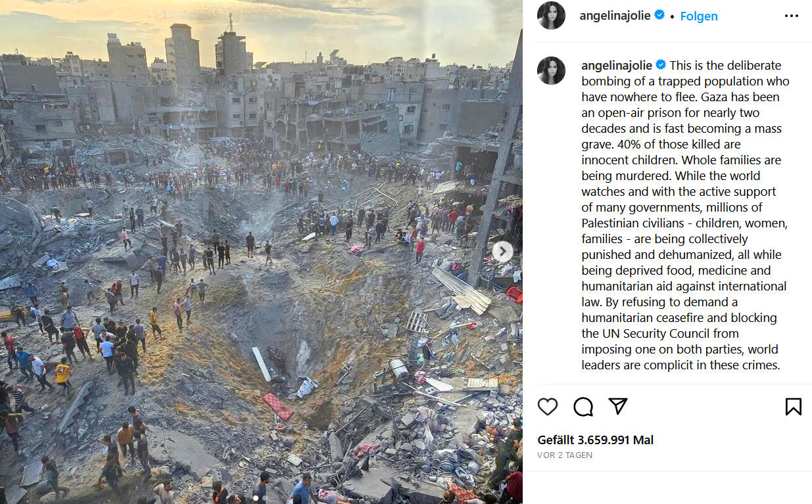
Task: Like the post with the heart icon
Action: tap(547, 407)
